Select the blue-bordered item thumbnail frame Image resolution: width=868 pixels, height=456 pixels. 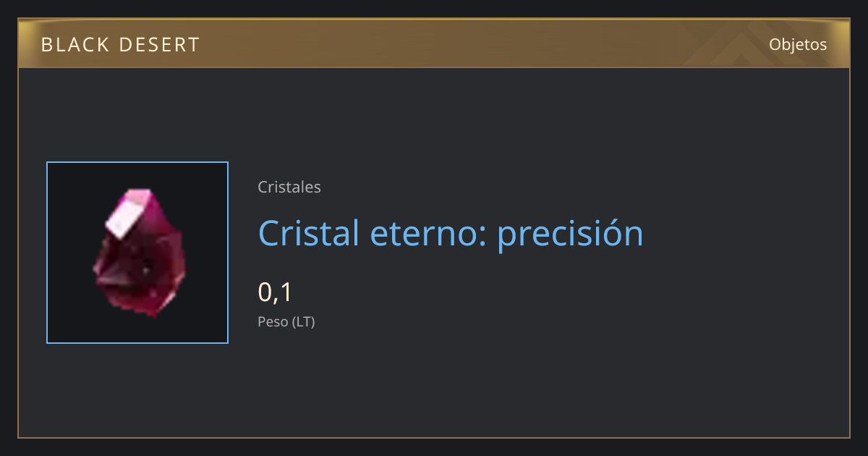(137, 253)
